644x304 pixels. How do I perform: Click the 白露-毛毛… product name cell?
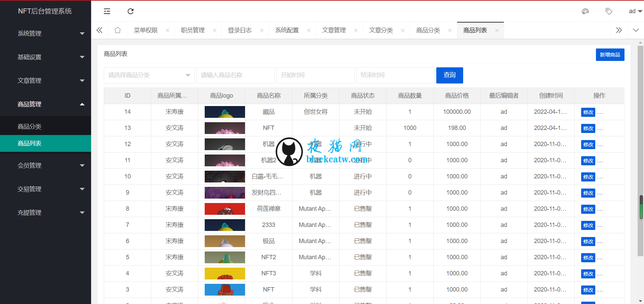pos(269,176)
